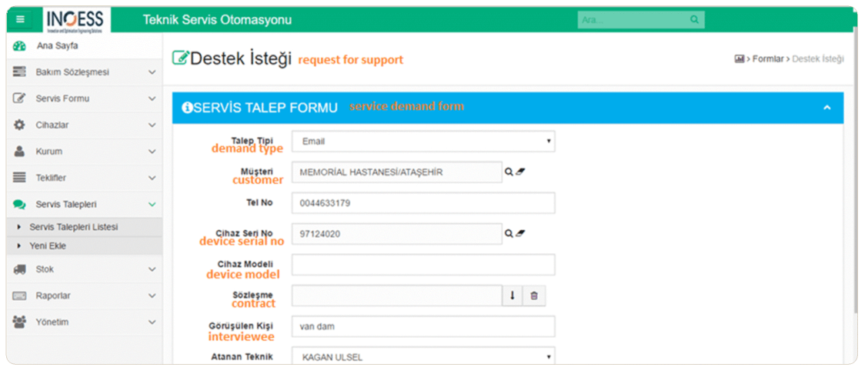Click Teknik Servis Otomasyonu title
This screenshot has height=374, width=868.
[217, 20]
